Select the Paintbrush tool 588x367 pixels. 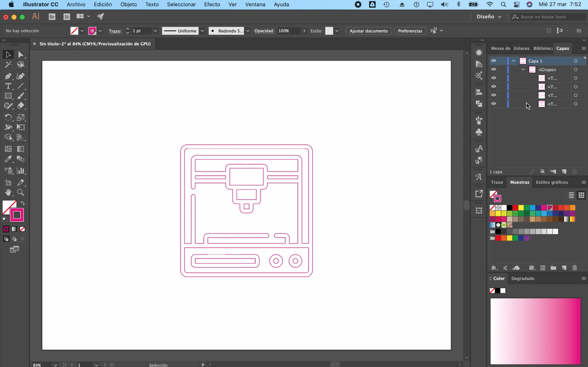(21, 96)
